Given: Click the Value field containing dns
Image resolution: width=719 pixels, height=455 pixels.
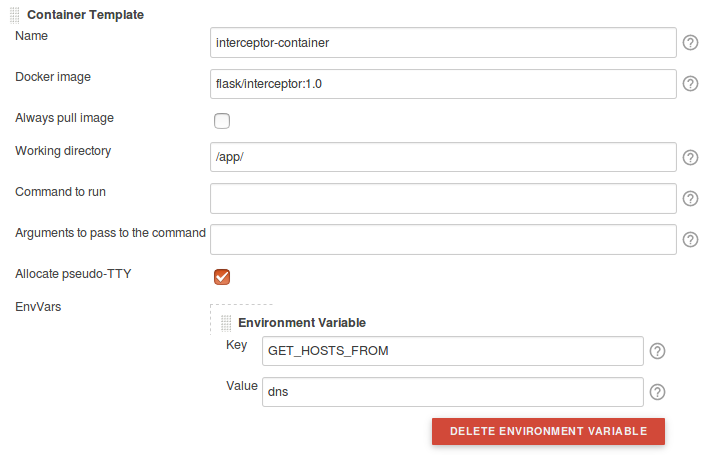Looking at the screenshot, I should coord(451,392).
